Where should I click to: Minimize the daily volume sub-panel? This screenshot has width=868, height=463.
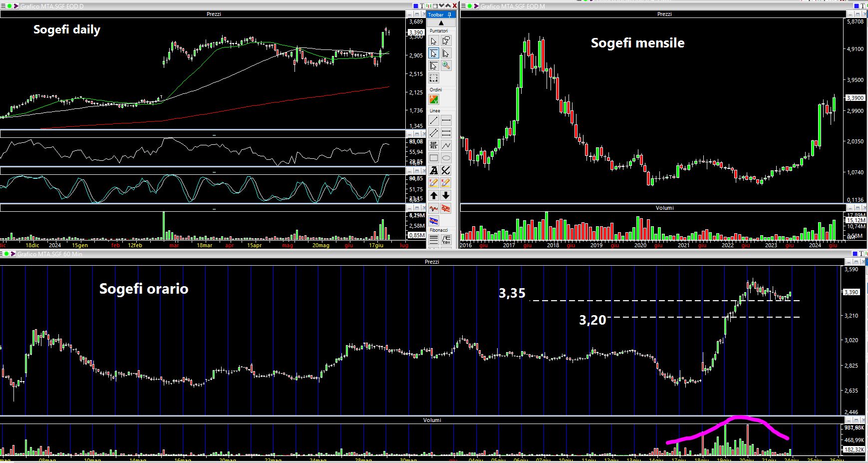[x=409, y=208]
